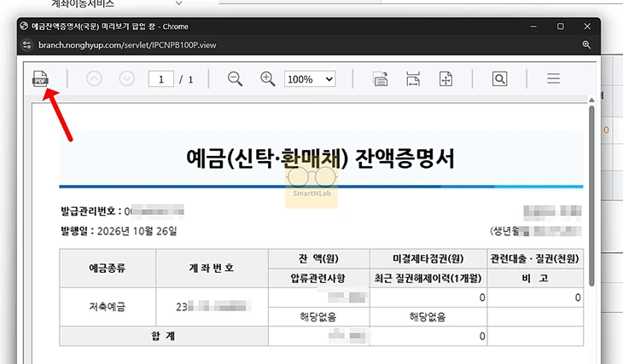Click the 계 좌 번 호 column header
The image size is (623, 364).
point(212,268)
